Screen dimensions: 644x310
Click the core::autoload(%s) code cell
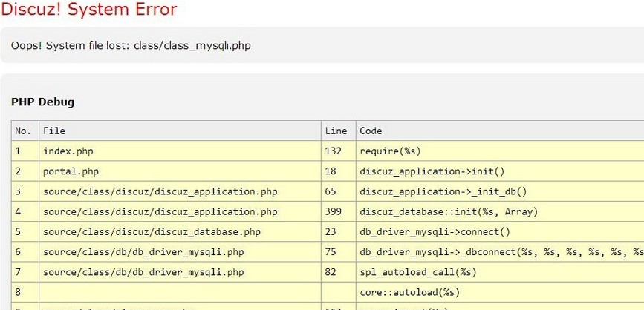(x=409, y=292)
